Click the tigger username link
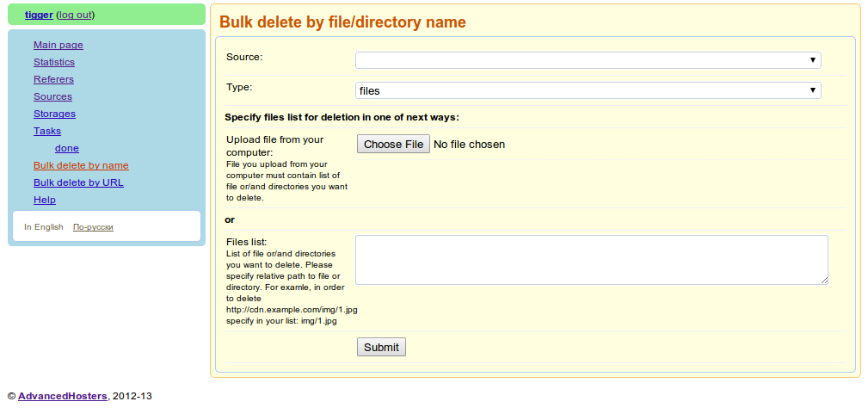This screenshot has width=868, height=420. click(39, 15)
